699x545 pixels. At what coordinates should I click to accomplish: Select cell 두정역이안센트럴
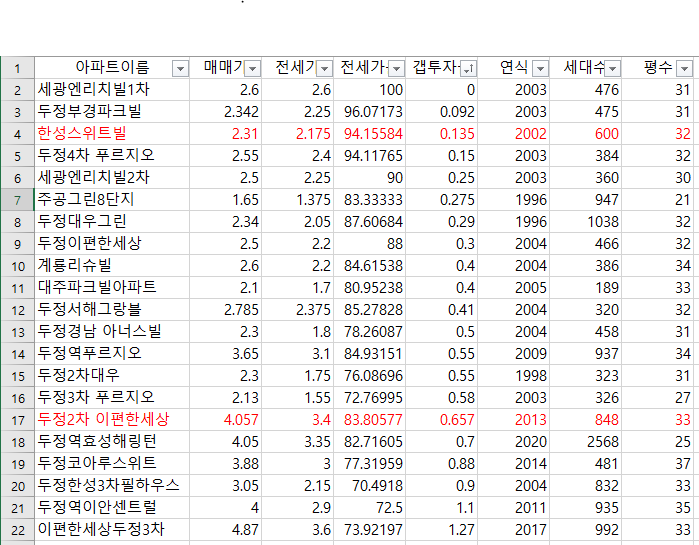click(x=112, y=508)
